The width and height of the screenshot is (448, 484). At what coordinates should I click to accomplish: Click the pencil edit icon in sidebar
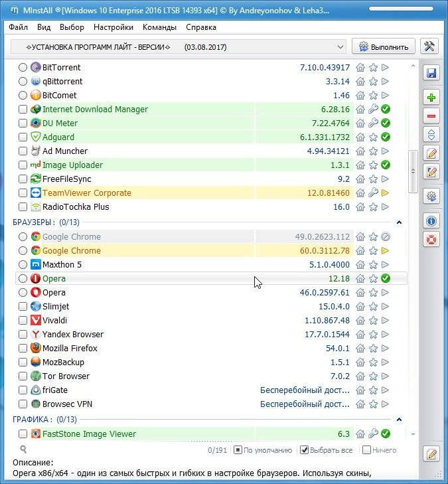[431, 153]
